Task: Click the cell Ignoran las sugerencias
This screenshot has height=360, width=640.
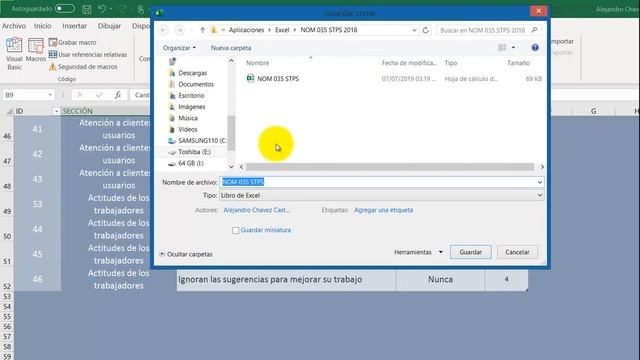Action: 286,280
